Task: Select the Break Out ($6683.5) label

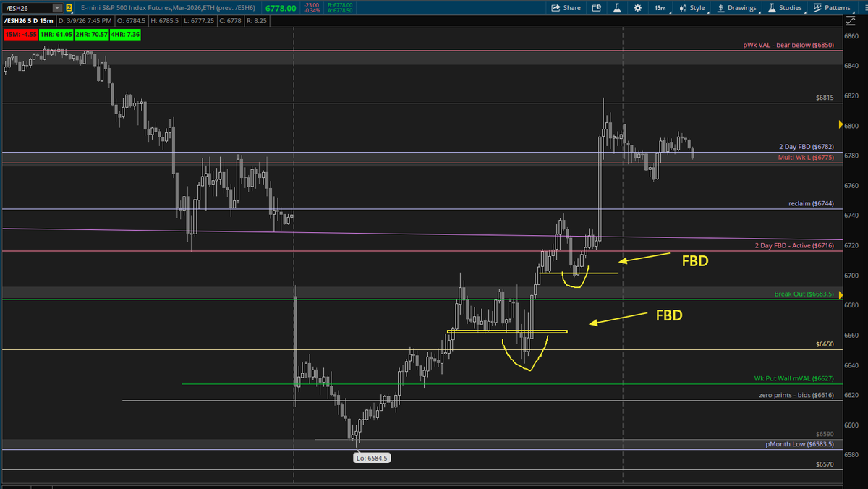Action: (804, 294)
